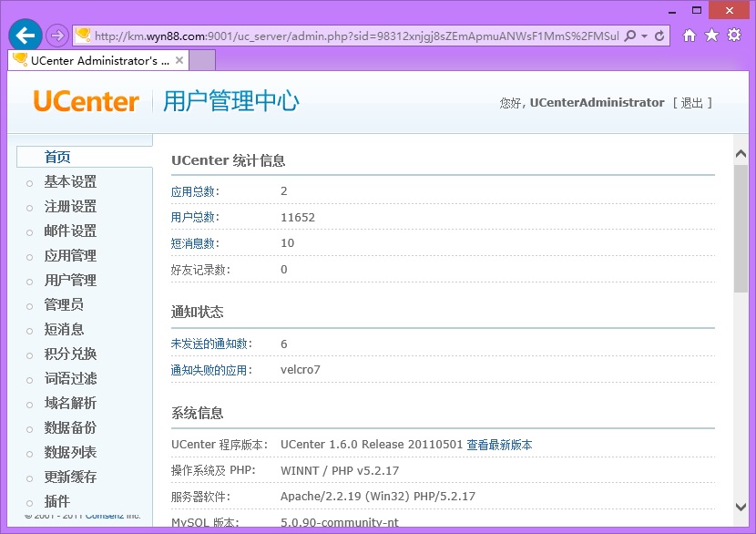Click the UCenter 统计信息 heading
756x534 pixels.
coord(228,160)
